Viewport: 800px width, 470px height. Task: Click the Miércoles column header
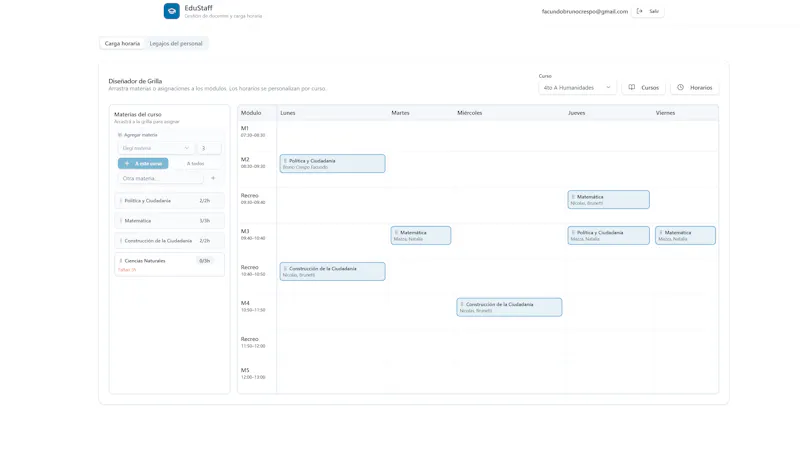tap(469, 113)
